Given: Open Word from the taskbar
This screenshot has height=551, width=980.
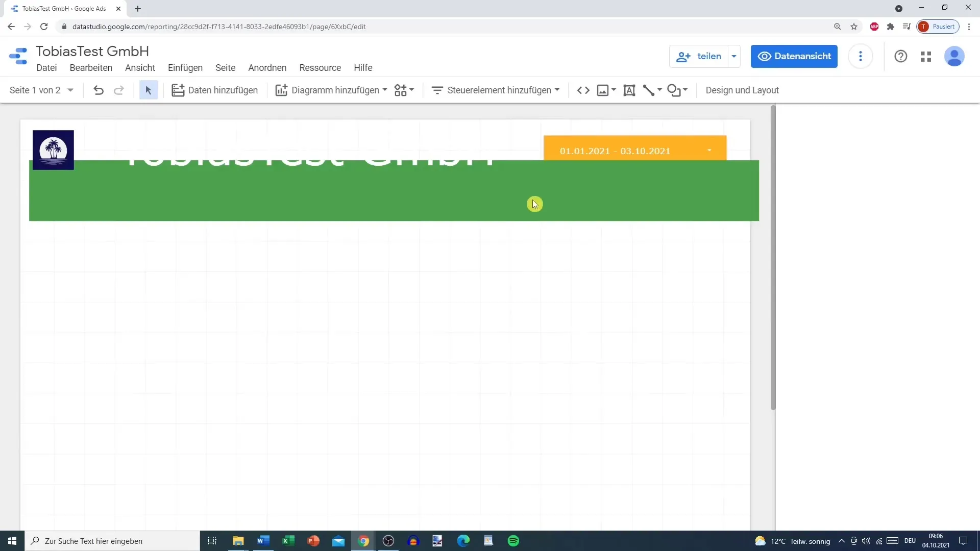Looking at the screenshot, I should coord(263,541).
